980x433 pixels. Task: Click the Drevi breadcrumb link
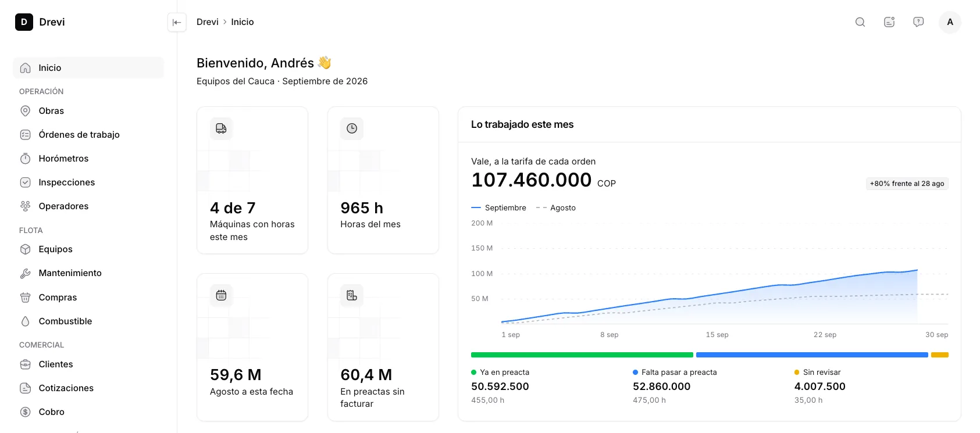208,22
